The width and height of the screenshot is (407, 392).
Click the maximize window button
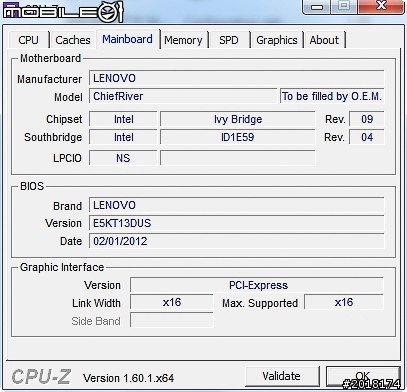point(344,7)
